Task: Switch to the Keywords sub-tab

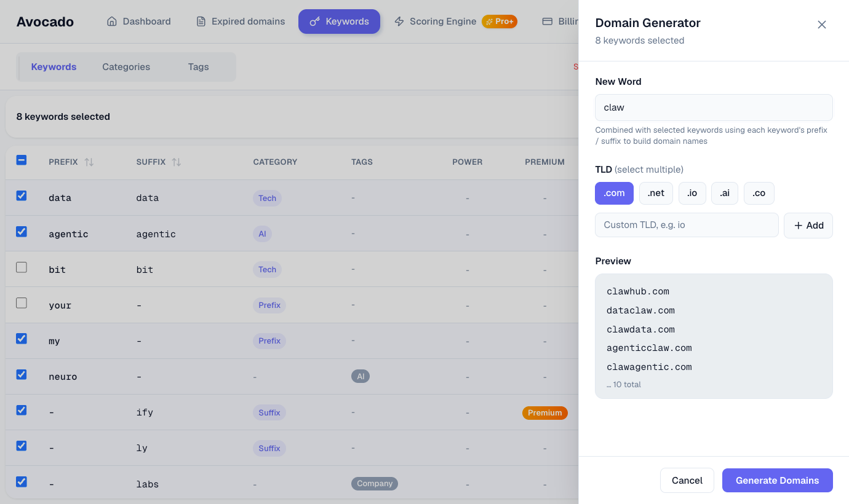Action: point(54,67)
